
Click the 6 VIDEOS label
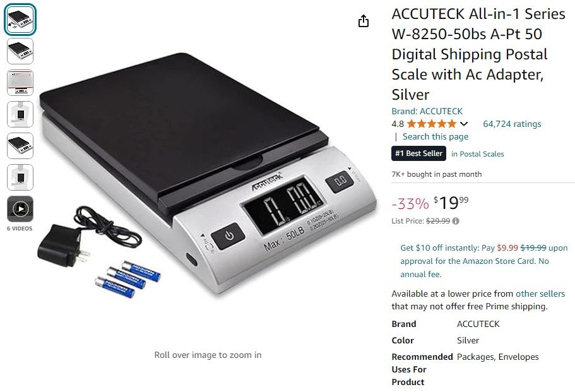pos(20,229)
